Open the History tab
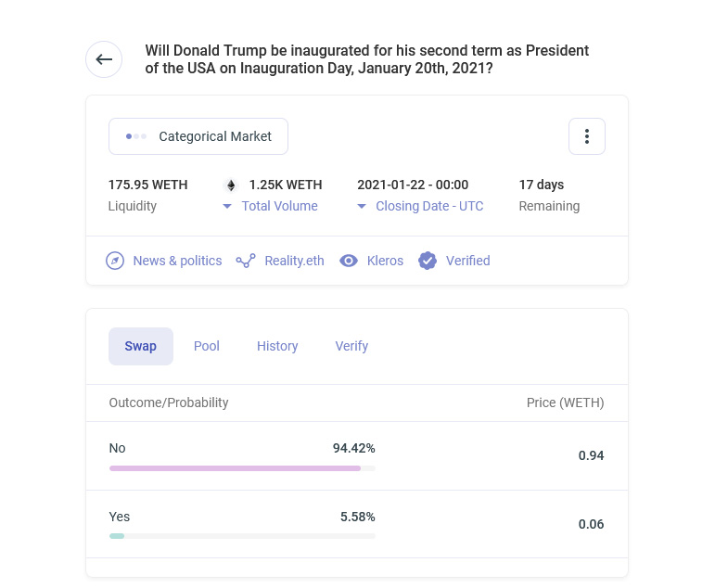Image resolution: width=728 pixels, height=588 pixels. click(x=277, y=346)
